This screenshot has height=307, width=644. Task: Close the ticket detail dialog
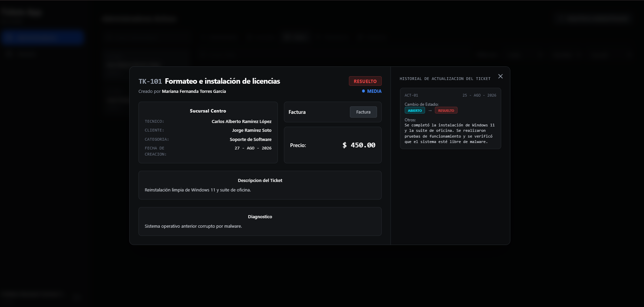(501, 76)
